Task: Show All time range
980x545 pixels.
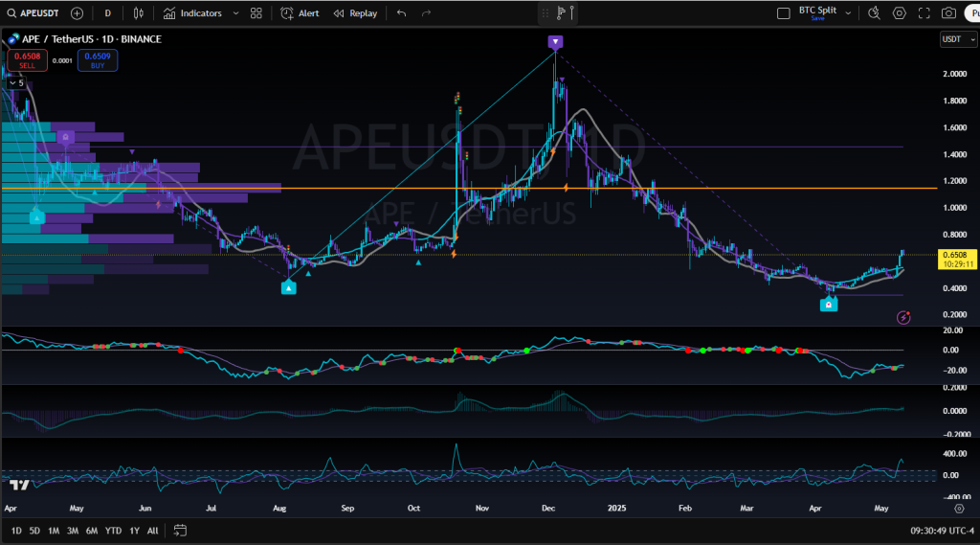Action: [152, 531]
